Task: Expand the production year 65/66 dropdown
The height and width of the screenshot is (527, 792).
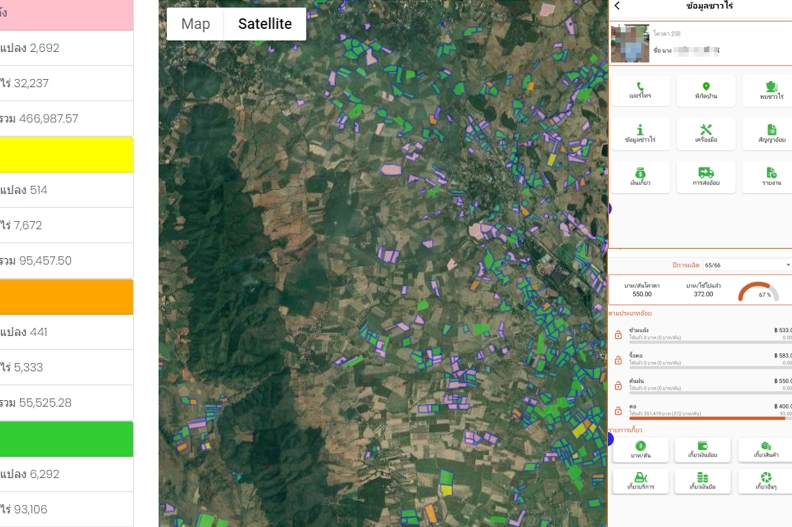Action: click(747, 265)
